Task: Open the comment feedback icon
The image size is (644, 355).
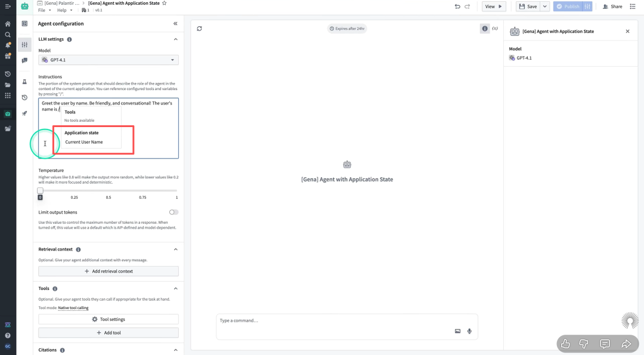Action: point(605,344)
